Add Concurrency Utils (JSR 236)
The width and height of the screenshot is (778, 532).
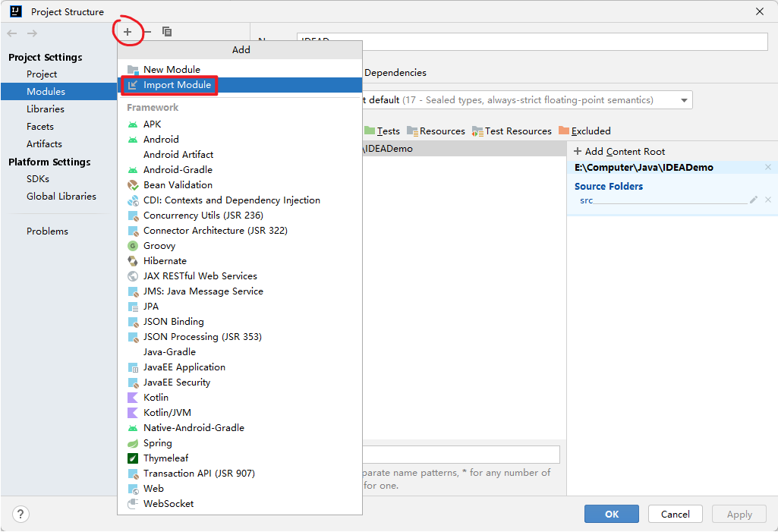point(240,216)
